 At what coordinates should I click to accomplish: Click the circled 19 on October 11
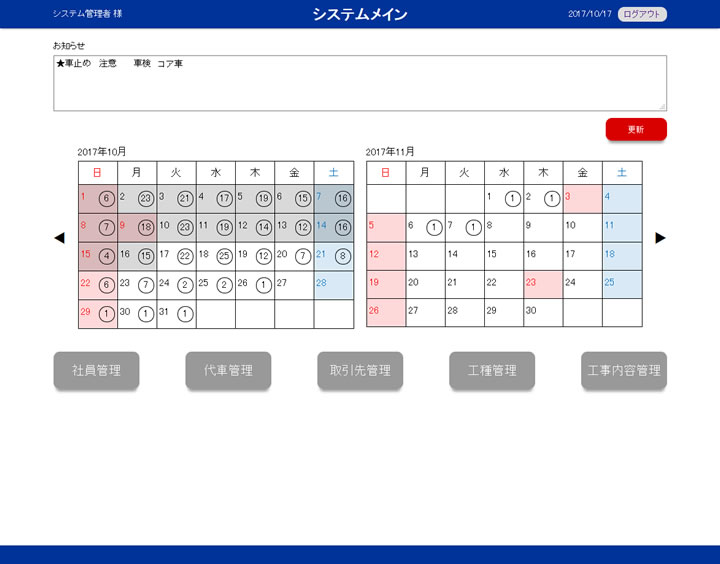pyautogui.click(x=225, y=228)
